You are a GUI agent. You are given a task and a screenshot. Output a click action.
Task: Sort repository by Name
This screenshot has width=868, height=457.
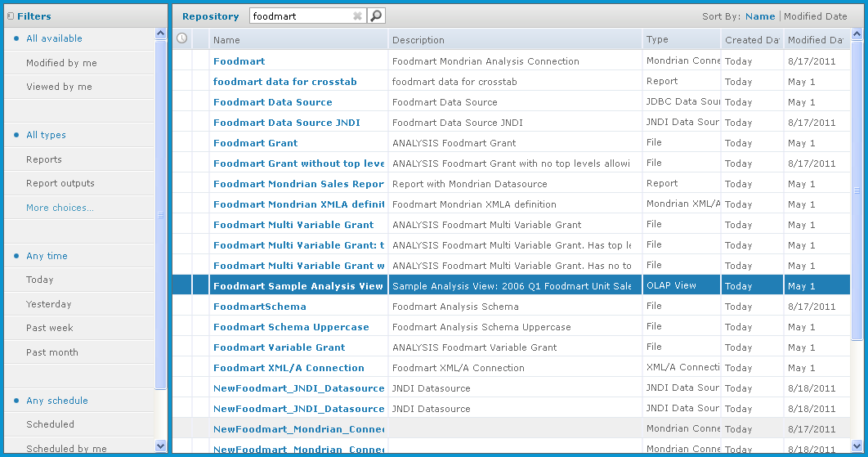coord(760,16)
